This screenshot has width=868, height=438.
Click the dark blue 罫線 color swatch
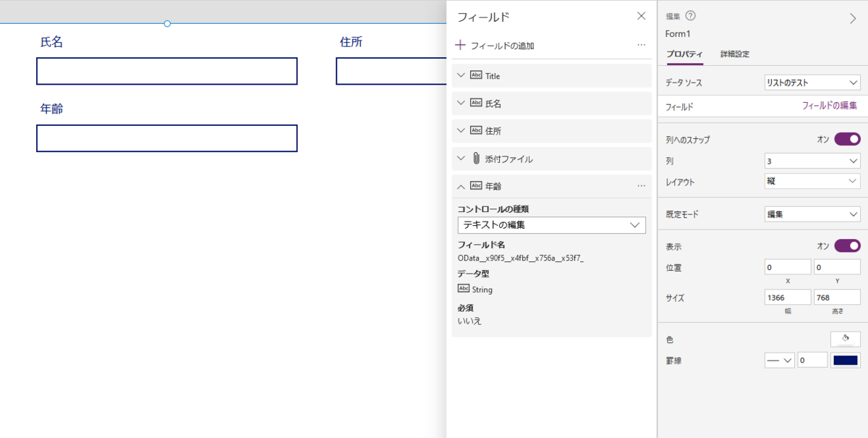846,360
